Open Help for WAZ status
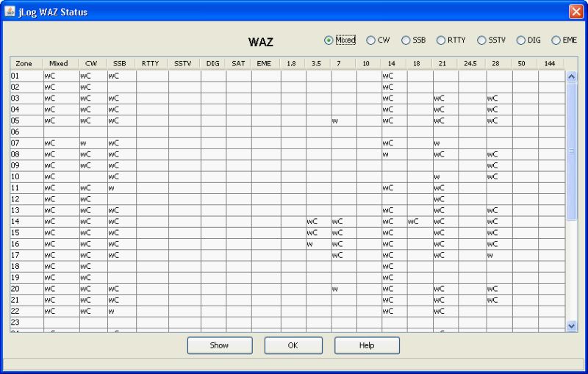The height and width of the screenshot is (374, 588). coord(367,345)
